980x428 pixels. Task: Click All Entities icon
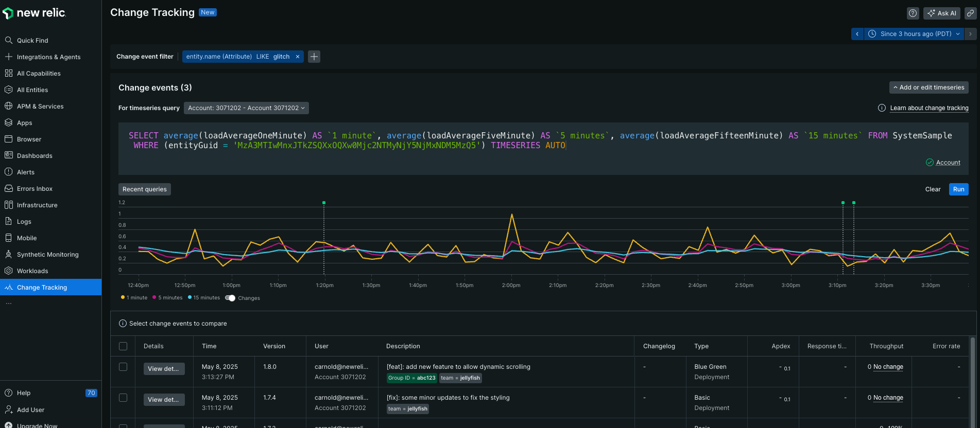(x=9, y=90)
